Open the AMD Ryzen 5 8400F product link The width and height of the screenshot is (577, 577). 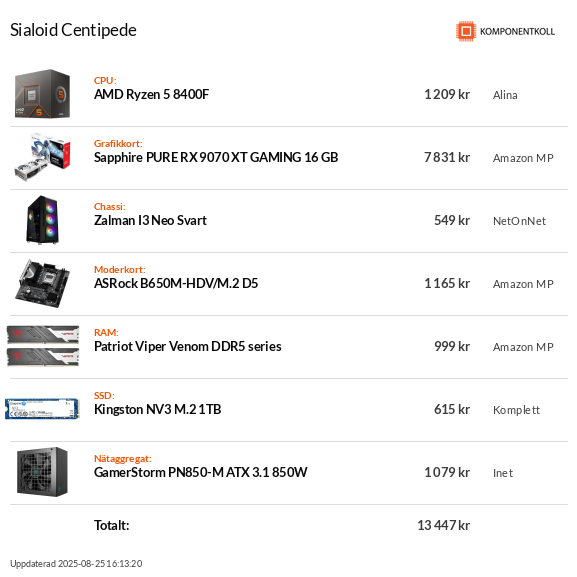(151, 95)
